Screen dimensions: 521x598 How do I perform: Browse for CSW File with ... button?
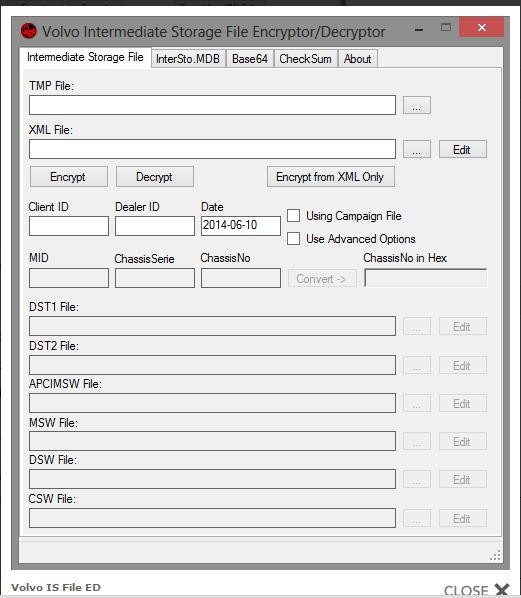tap(417, 518)
